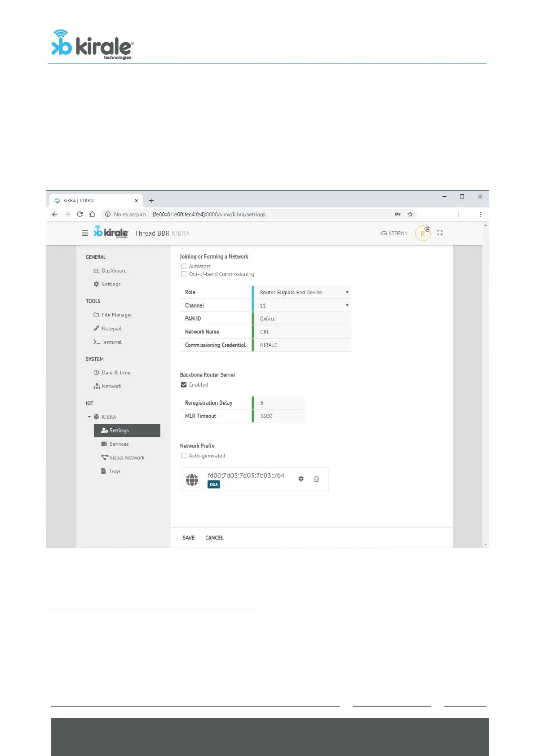Viewport: 535px width, 756px height.
Task: Open the Chrome three-dot menu
Action: 480,214
